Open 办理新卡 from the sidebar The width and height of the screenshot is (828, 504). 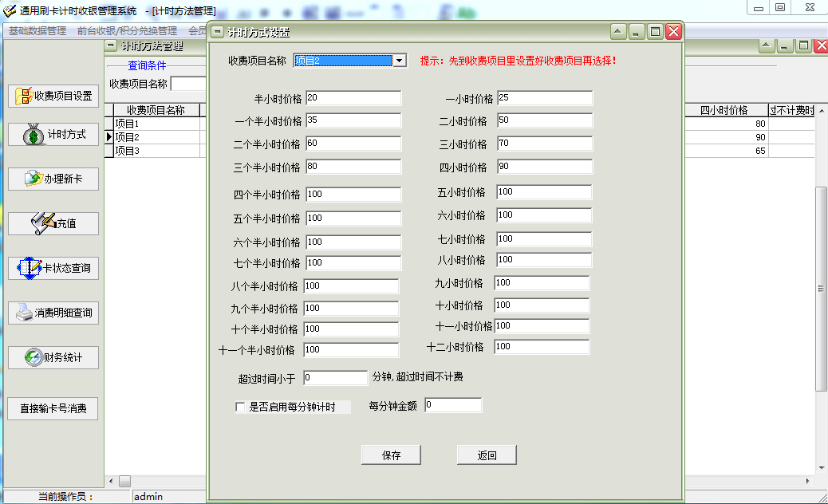pyautogui.click(x=53, y=179)
